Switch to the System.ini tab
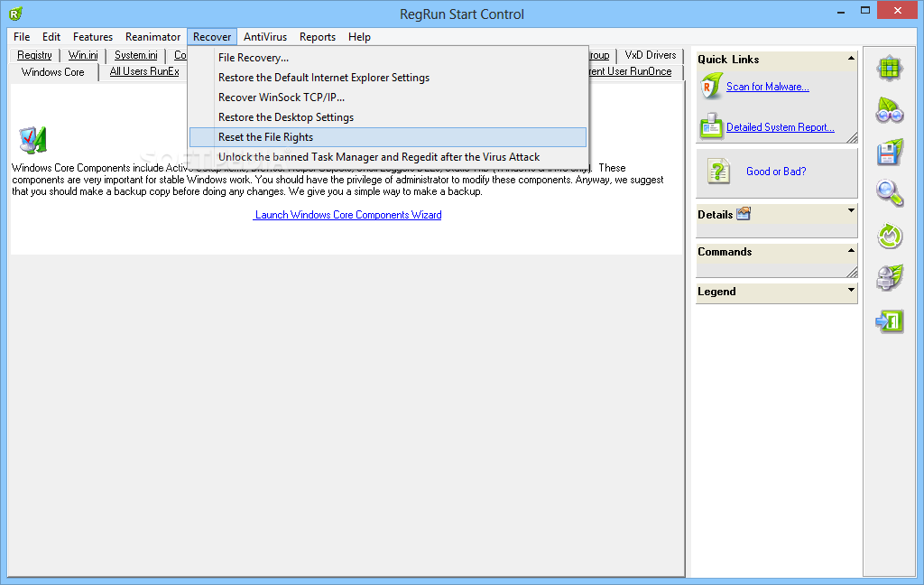Screen dimensions: 924x585 [x=135, y=55]
